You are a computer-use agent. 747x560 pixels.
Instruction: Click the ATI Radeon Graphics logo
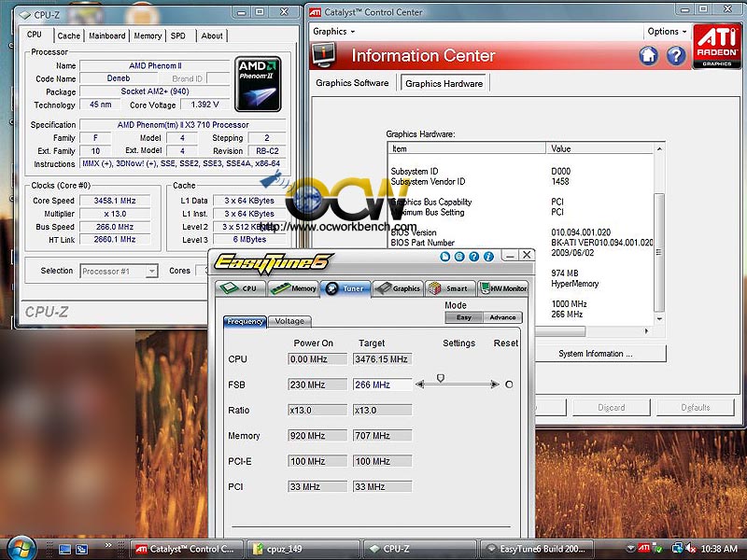tap(716, 47)
